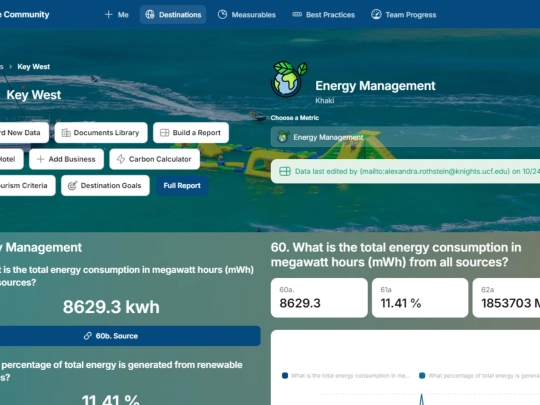Click the Khaki subtitle text

pos(324,101)
